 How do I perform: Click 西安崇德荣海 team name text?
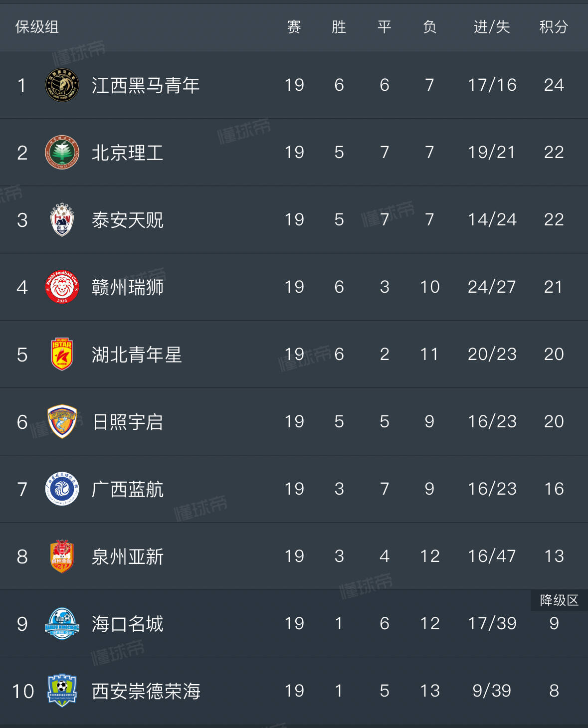pos(146,691)
